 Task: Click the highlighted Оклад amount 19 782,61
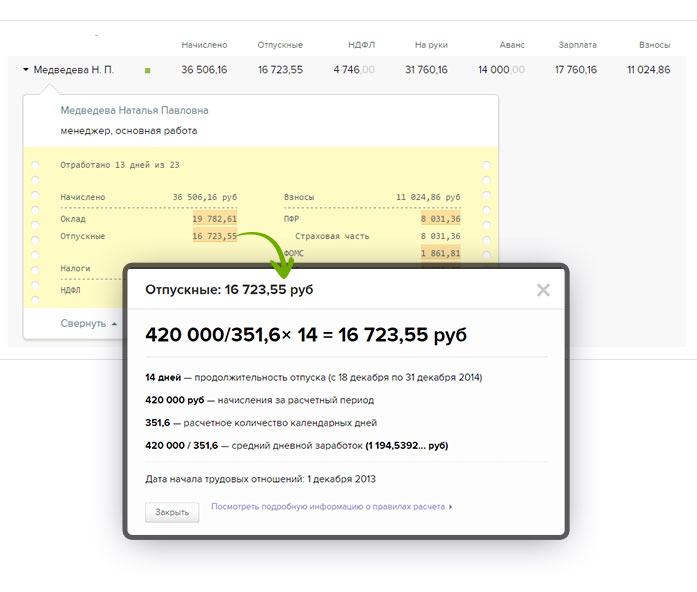(215, 219)
